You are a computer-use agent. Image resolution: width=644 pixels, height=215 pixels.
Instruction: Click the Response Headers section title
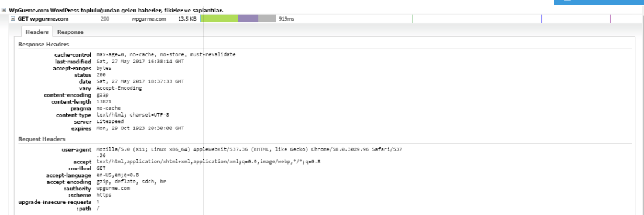[43, 45]
